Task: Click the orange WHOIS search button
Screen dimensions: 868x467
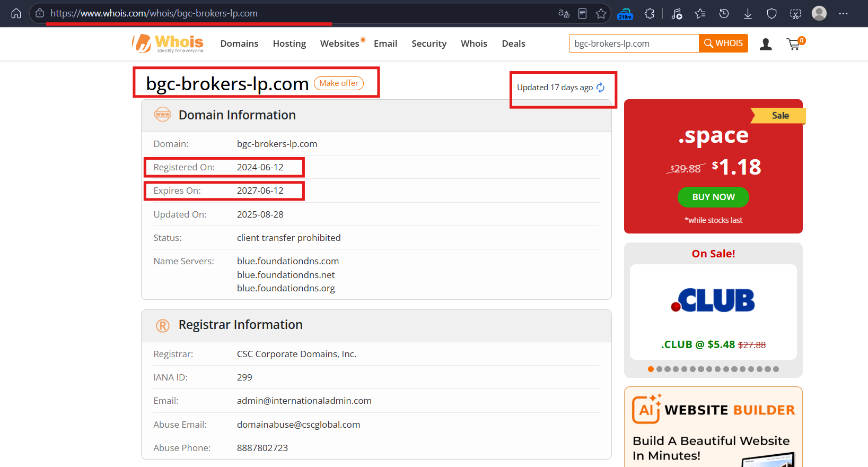Action: [x=723, y=44]
